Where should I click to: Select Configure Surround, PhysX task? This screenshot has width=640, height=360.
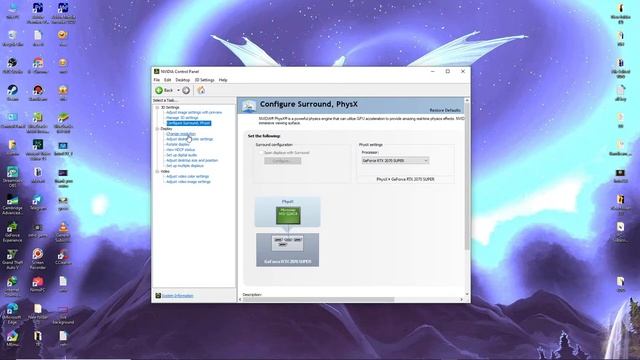(189, 123)
